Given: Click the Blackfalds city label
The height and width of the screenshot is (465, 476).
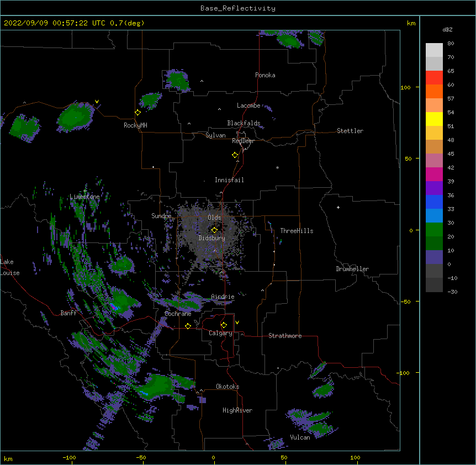Looking at the screenshot, I should tap(244, 123).
